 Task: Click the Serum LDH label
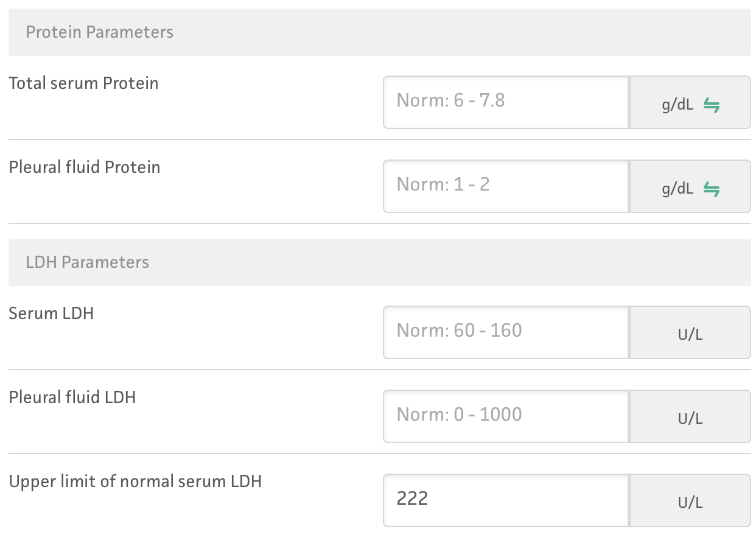[x=51, y=314]
